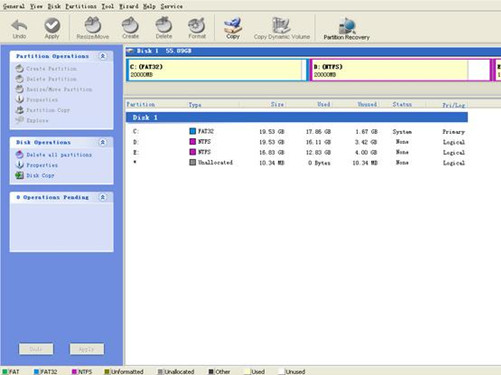501x375 pixels.
Task: Click the 10.34 MB size of Unallocated
Action: pyautogui.click(x=272, y=163)
